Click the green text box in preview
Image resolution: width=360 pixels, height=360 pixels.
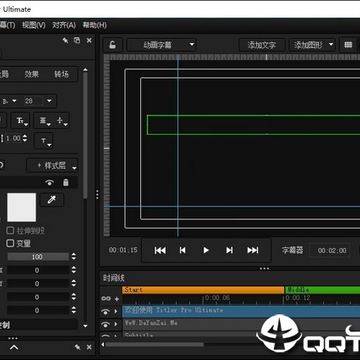coord(253,125)
